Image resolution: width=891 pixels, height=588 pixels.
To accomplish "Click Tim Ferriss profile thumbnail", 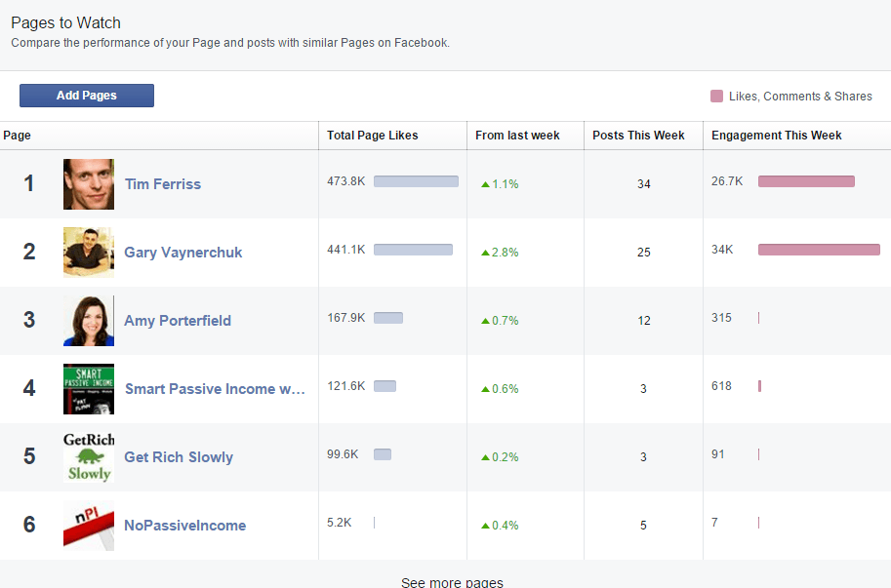I will 89,184.
